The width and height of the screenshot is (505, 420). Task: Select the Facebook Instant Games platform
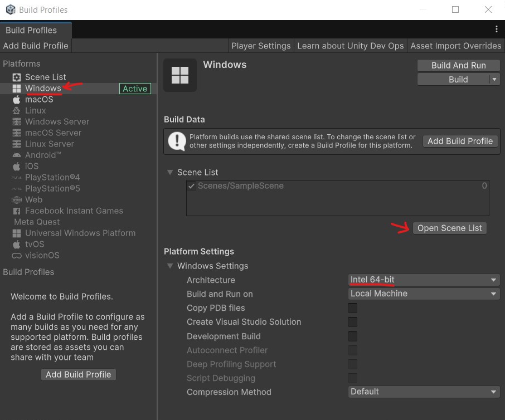click(x=78, y=211)
